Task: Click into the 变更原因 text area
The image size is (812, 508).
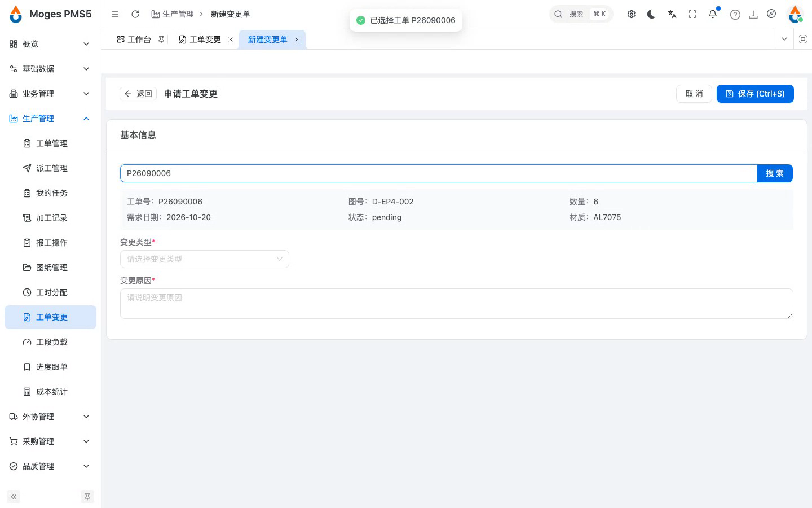Action: 457,304
